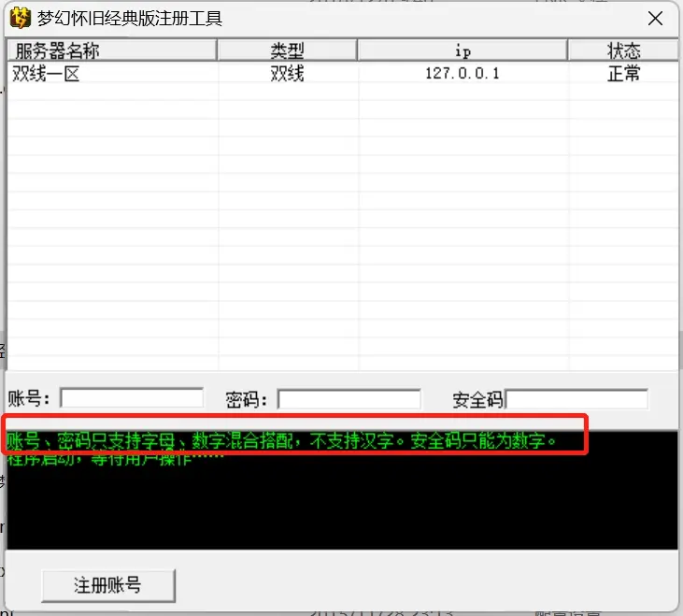Click the 密码: label
This screenshot has width=683, height=616.
tap(246, 399)
